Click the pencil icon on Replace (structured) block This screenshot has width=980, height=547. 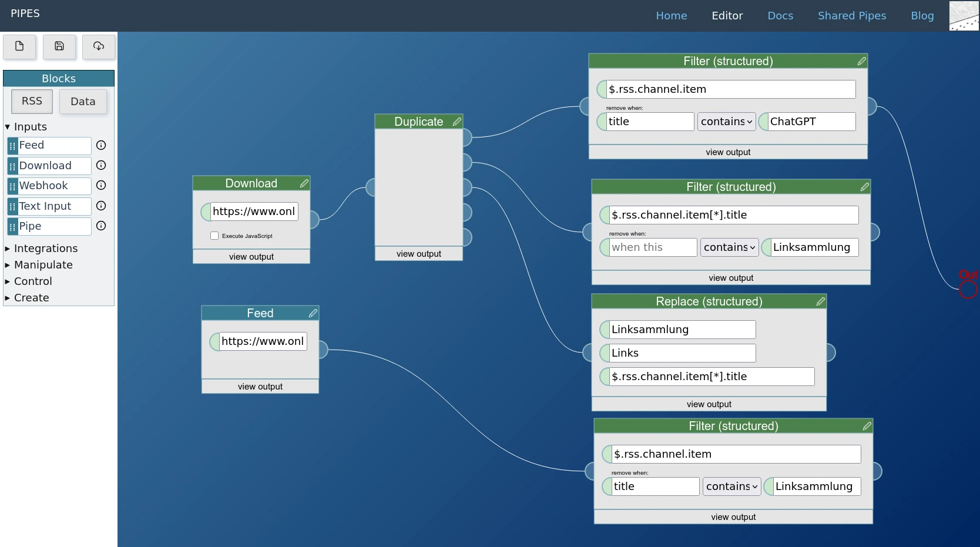820,301
